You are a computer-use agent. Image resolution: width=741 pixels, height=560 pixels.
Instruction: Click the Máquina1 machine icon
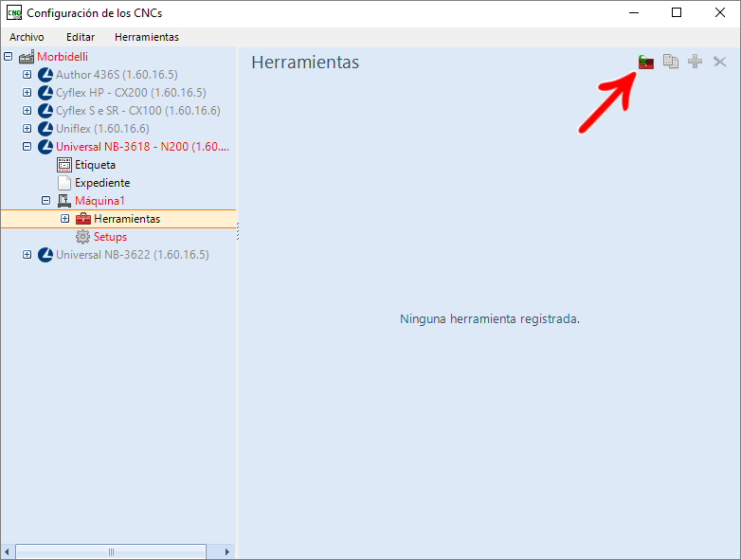pos(64,200)
